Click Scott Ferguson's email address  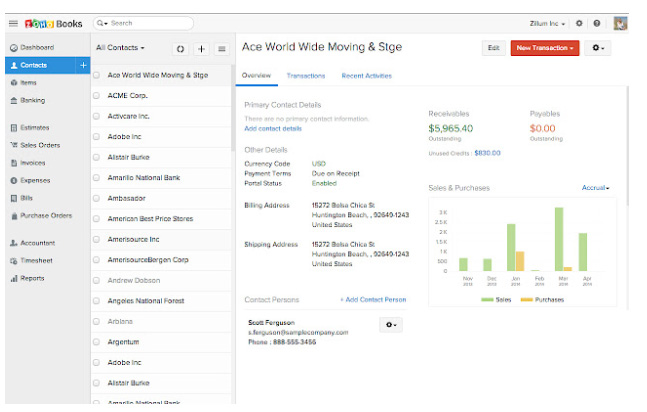pyautogui.click(x=298, y=332)
